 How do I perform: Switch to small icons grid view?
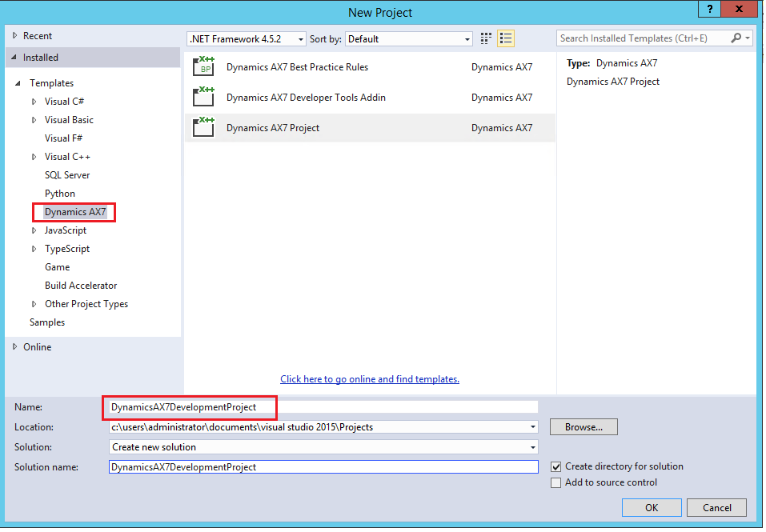click(486, 38)
